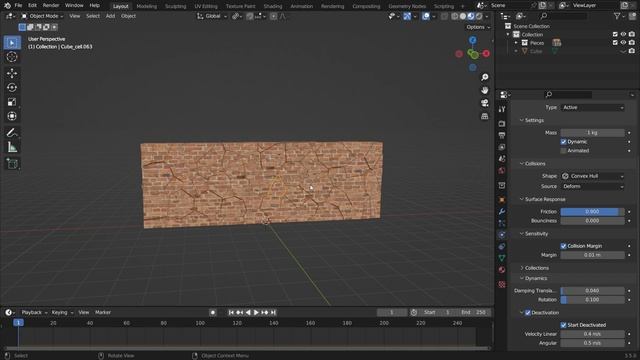640x360 pixels.
Task: Toggle auto keying record button
Action: tap(213, 313)
